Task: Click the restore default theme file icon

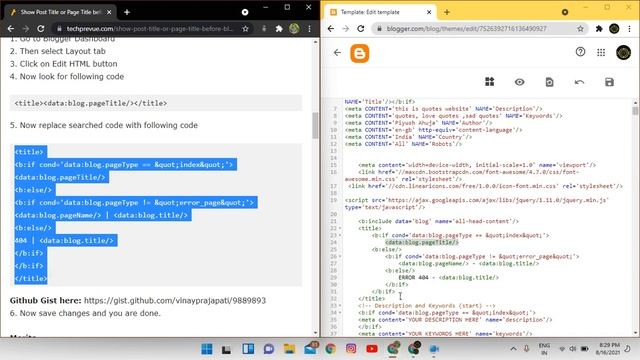Action: click(x=549, y=82)
